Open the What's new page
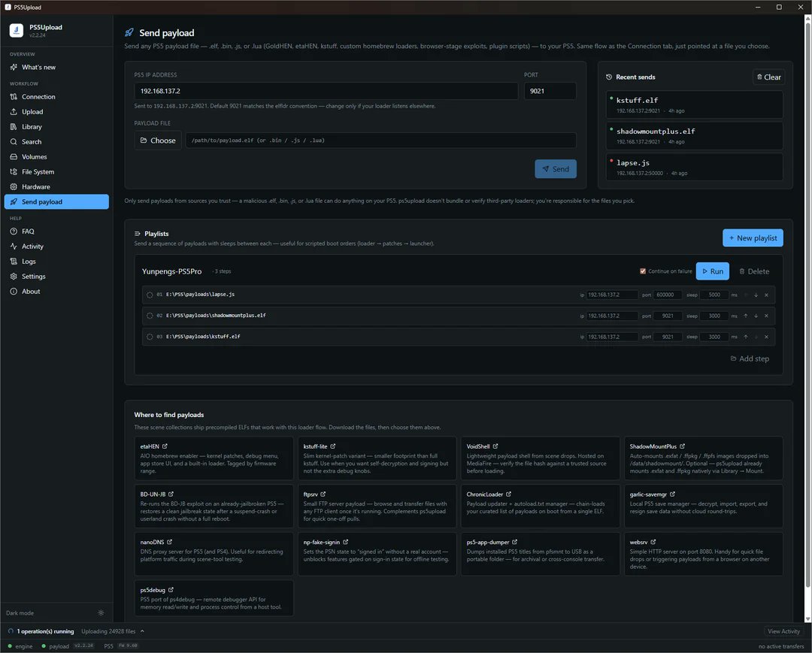Image resolution: width=812 pixels, height=653 pixels. [x=56, y=68]
